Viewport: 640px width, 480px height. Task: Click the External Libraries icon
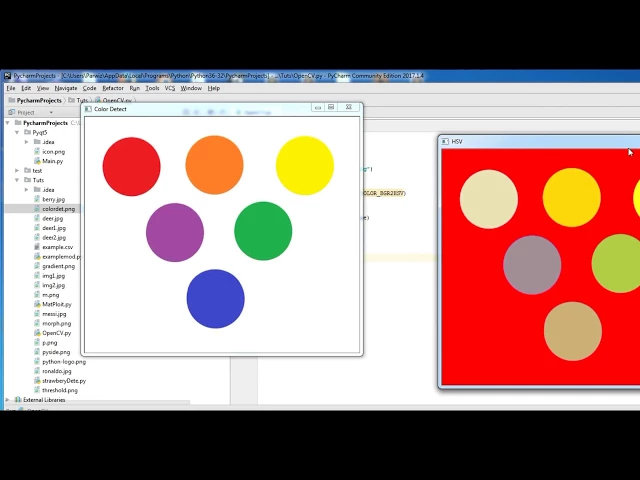(18, 400)
